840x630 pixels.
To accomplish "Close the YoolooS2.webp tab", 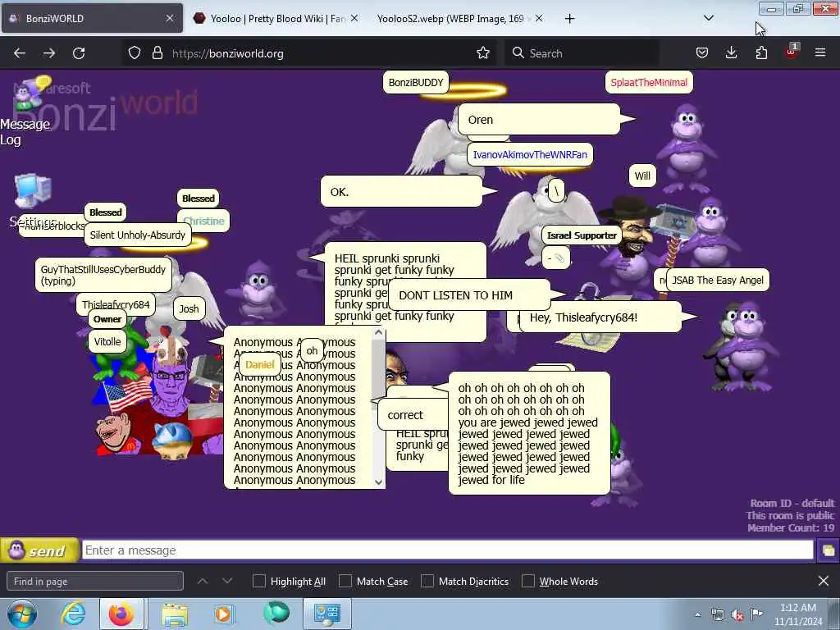I will 539,18.
